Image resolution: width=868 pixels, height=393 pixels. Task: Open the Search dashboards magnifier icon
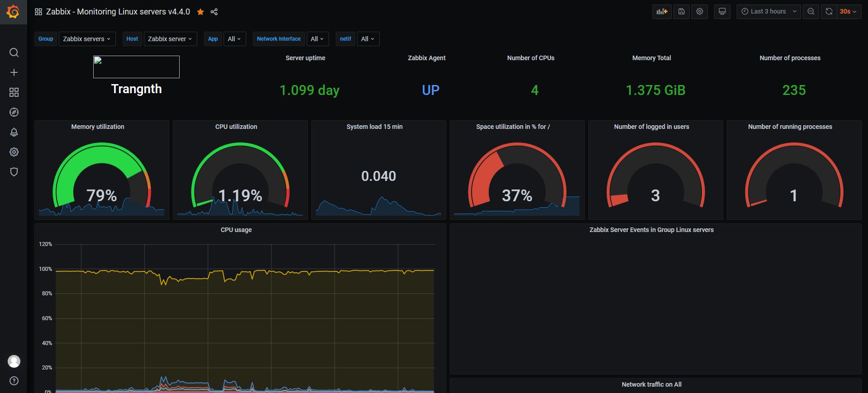14,52
